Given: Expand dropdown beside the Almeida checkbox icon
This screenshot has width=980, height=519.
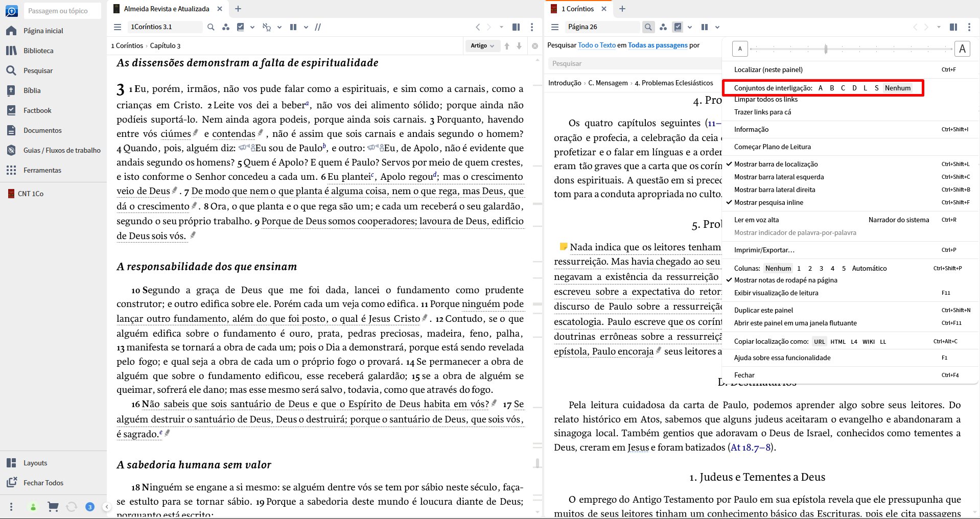Looking at the screenshot, I should 252,27.
